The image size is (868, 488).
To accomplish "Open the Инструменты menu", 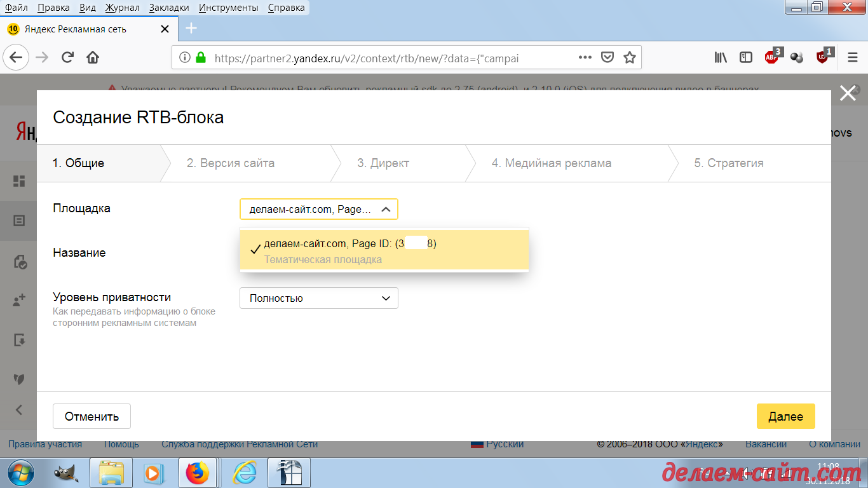I will [x=229, y=8].
